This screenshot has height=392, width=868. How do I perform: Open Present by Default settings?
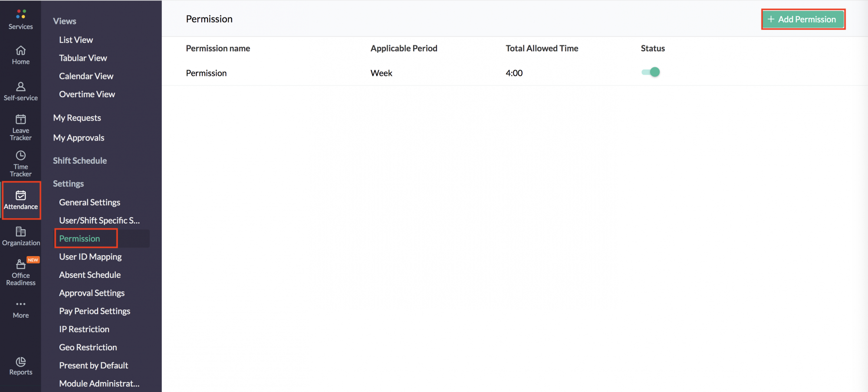pyautogui.click(x=93, y=366)
